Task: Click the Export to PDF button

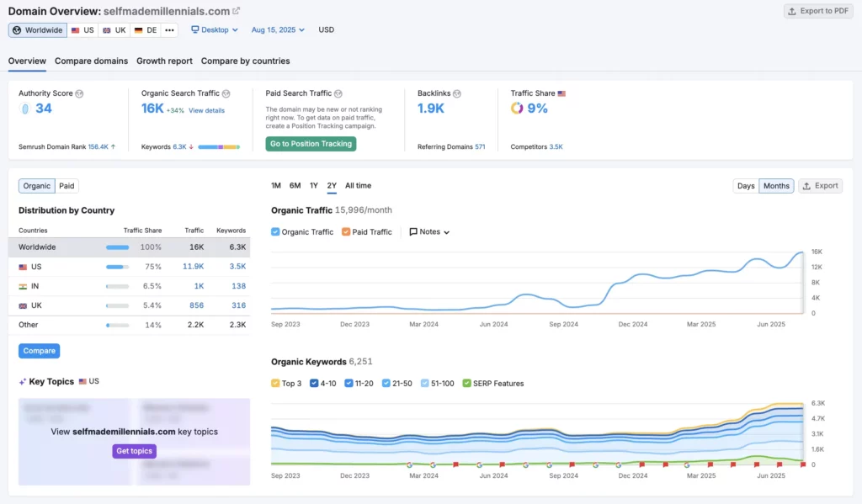Action: click(817, 11)
